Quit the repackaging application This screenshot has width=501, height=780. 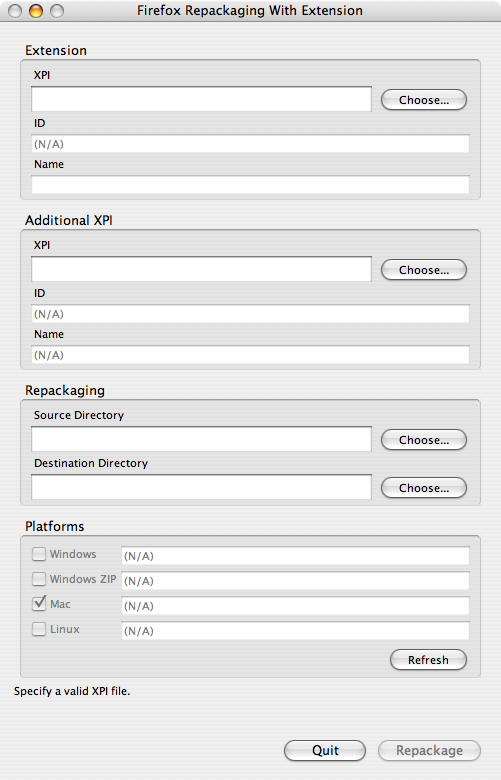pos(325,750)
